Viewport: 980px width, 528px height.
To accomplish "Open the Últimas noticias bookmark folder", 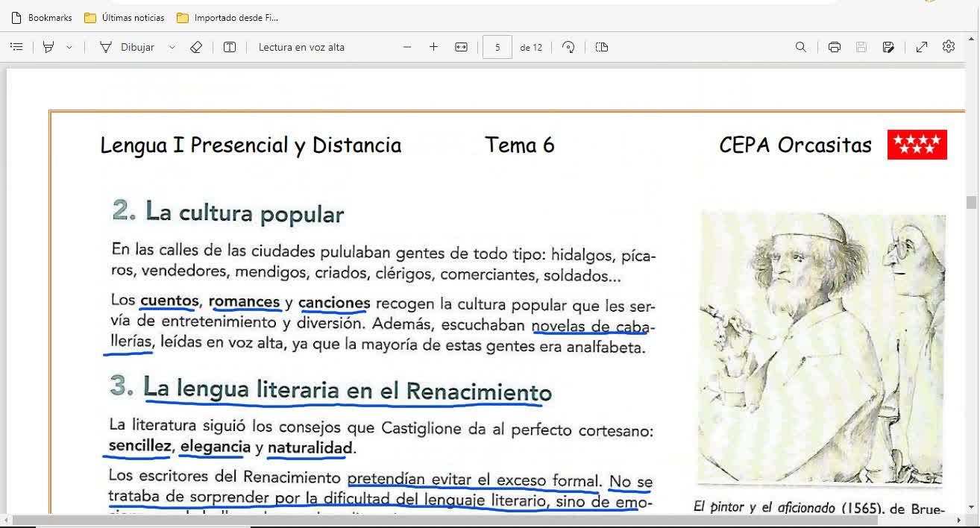I will (x=125, y=17).
